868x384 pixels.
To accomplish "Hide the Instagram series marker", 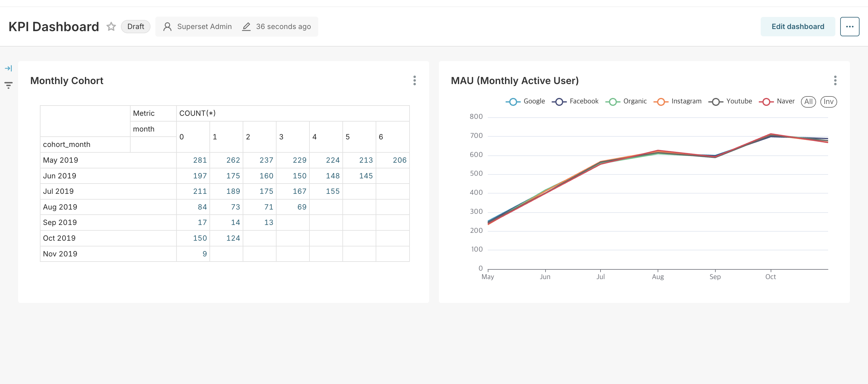I will (x=661, y=102).
